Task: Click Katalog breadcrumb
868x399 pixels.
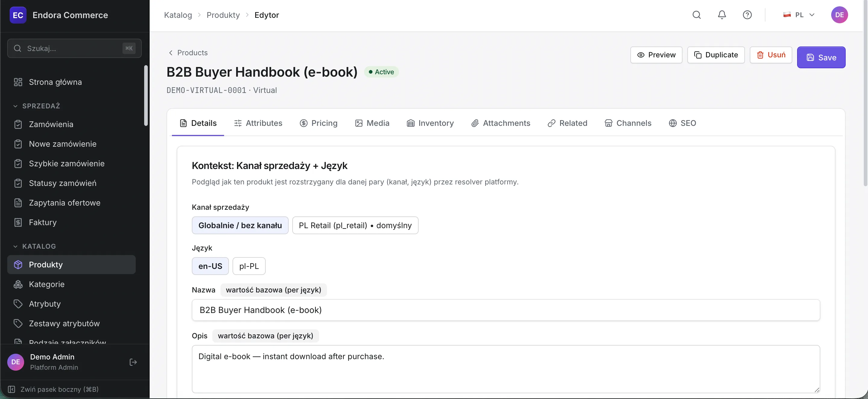Action: [178, 15]
